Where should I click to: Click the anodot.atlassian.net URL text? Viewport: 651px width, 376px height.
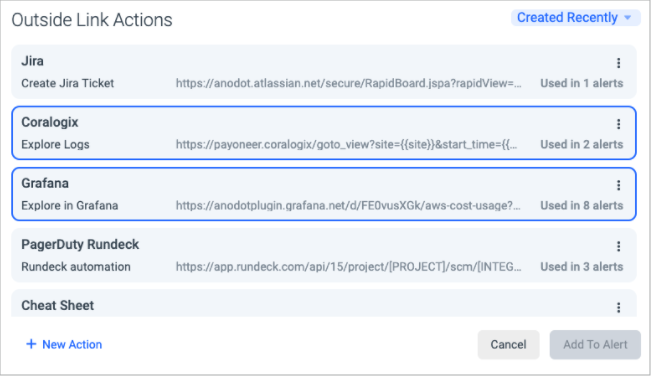[348, 83]
